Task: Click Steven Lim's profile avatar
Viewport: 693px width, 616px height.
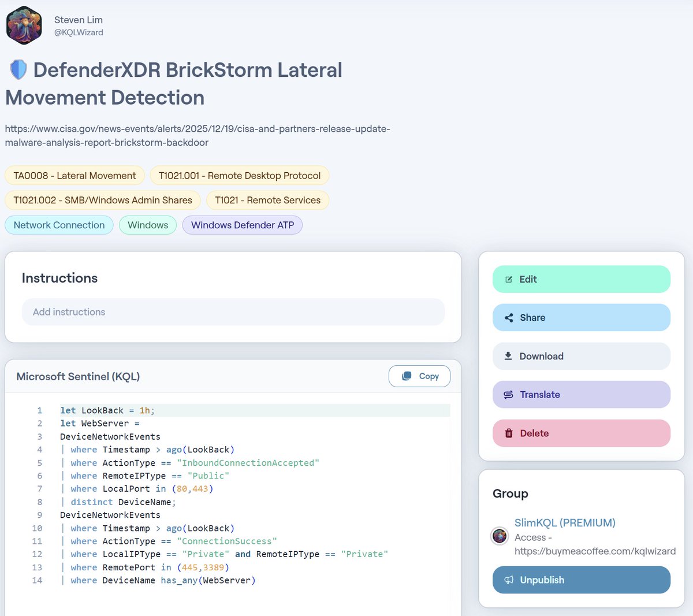Action: pyautogui.click(x=24, y=25)
